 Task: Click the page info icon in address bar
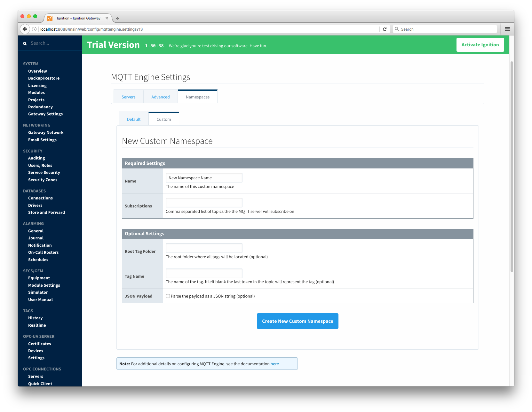(34, 29)
